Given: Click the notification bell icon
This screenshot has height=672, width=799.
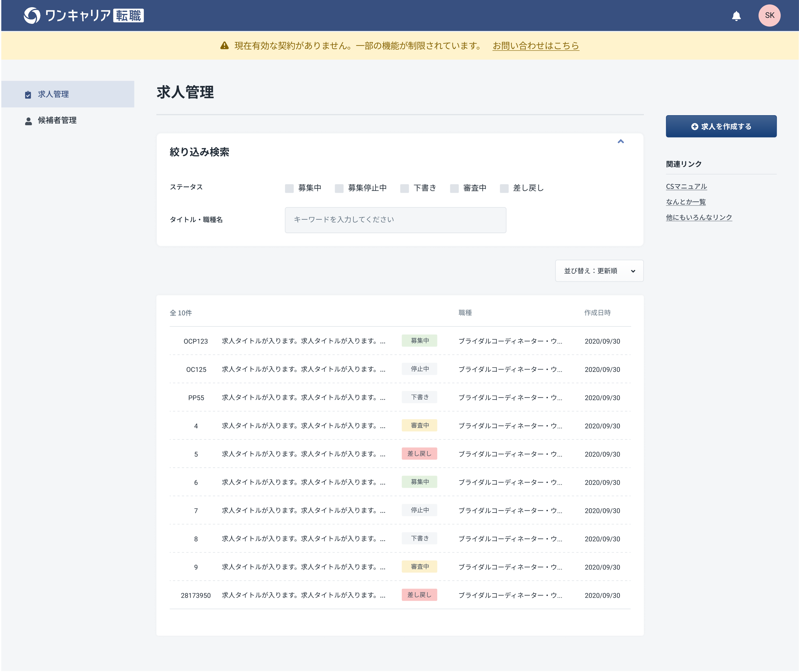Looking at the screenshot, I should click(x=736, y=16).
